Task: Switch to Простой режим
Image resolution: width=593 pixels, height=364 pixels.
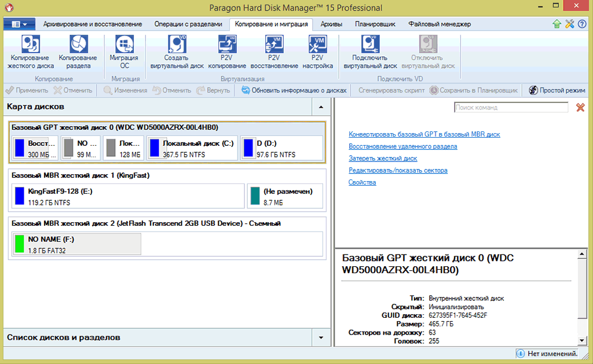Action: coord(557,90)
